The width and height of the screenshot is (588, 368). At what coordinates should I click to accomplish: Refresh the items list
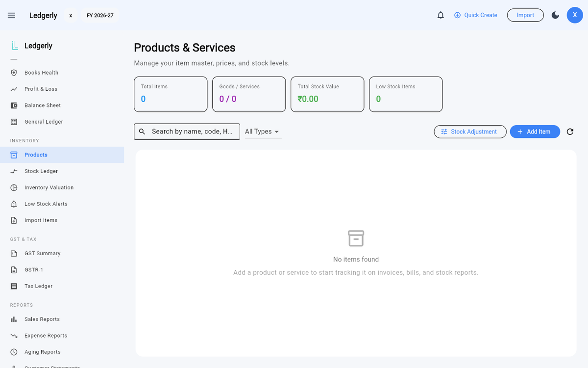click(570, 131)
